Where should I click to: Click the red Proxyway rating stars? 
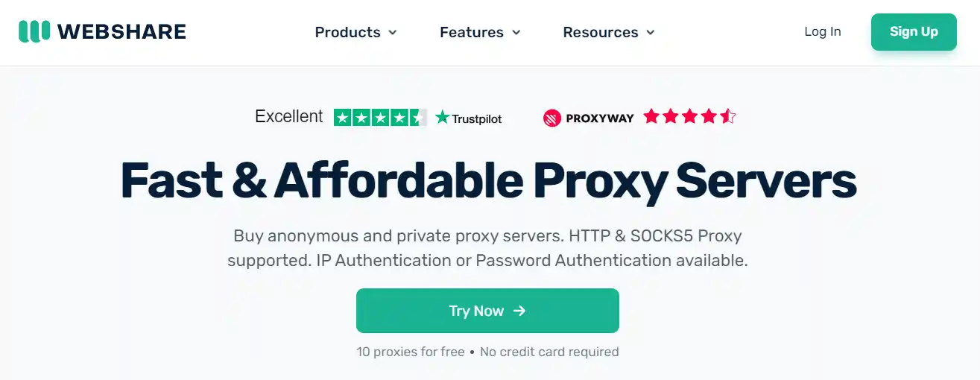[689, 116]
